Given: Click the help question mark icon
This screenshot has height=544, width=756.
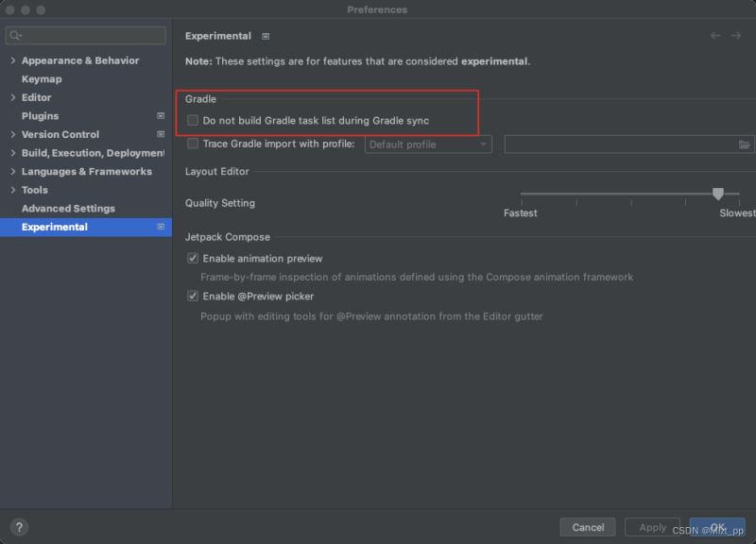Looking at the screenshot, I should pyautogui.click(x=19, y=527).
